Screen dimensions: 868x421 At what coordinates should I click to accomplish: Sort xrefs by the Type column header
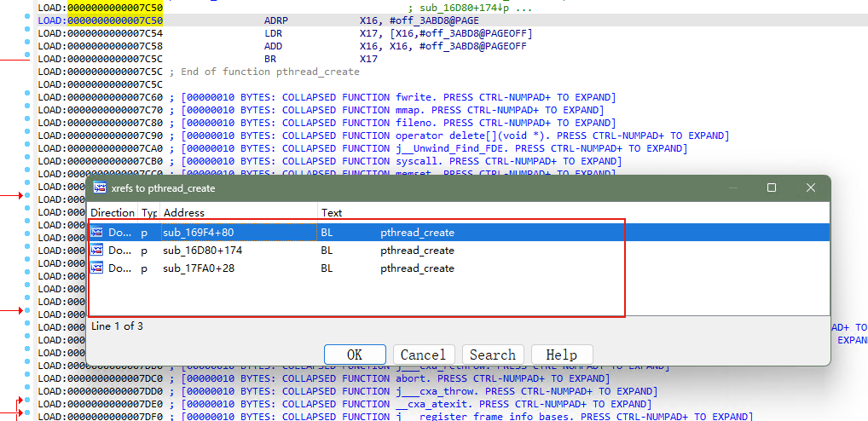tap(149, 212)
